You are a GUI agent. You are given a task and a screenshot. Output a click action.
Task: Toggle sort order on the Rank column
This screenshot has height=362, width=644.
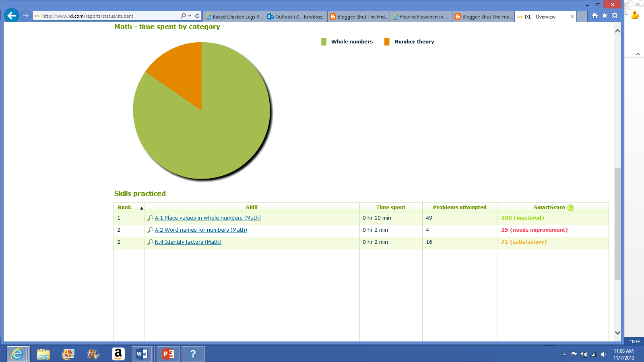pyautogui.click(x=141, y=208)
